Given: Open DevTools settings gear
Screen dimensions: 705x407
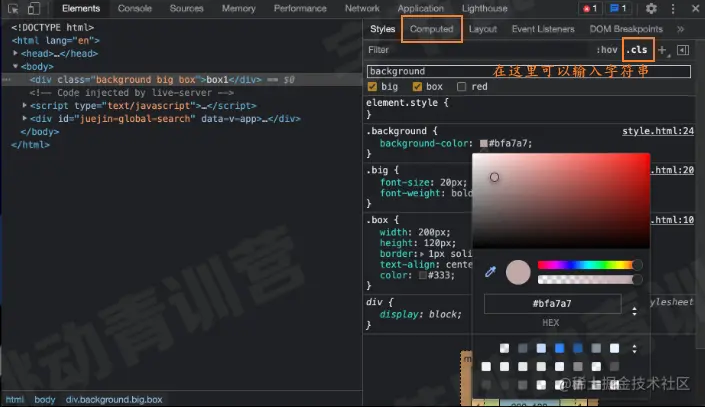Looking at the screenshot, I should pos(651,9).
